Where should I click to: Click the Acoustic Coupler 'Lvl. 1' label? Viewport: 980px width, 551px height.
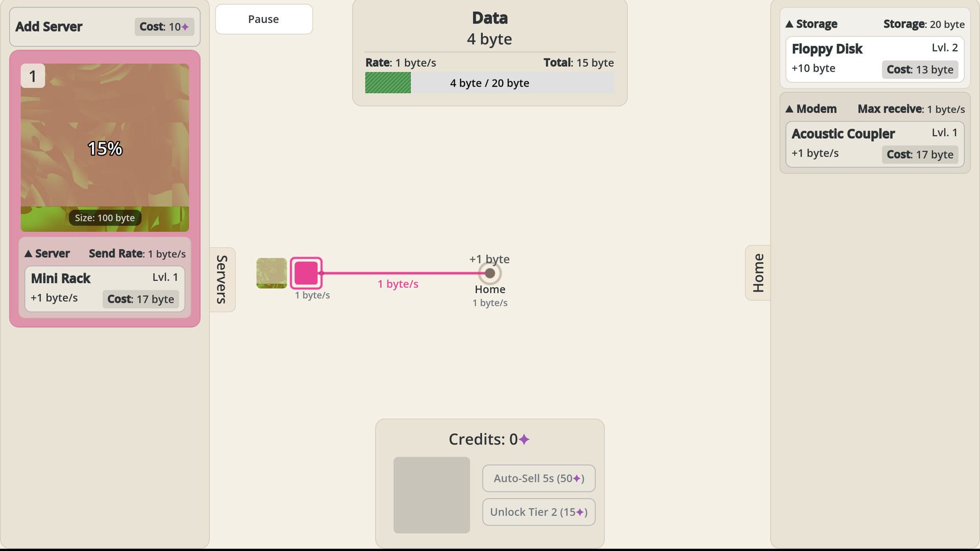[x=945, y=133]
